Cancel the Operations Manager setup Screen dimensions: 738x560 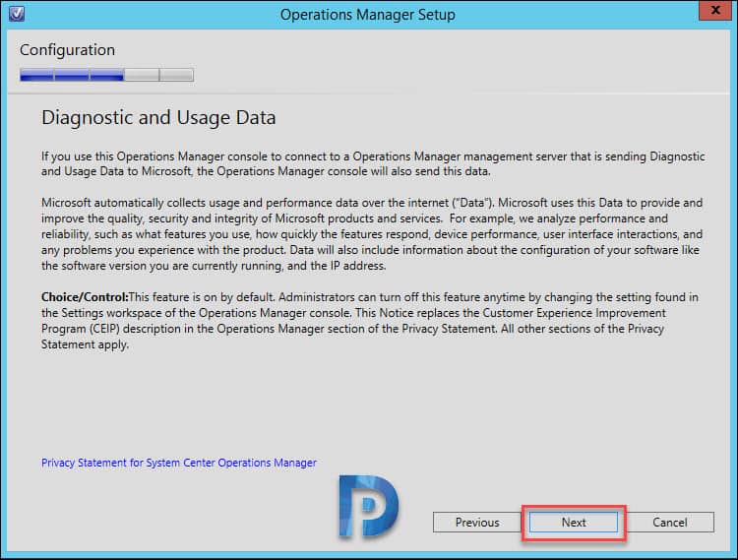669,523
